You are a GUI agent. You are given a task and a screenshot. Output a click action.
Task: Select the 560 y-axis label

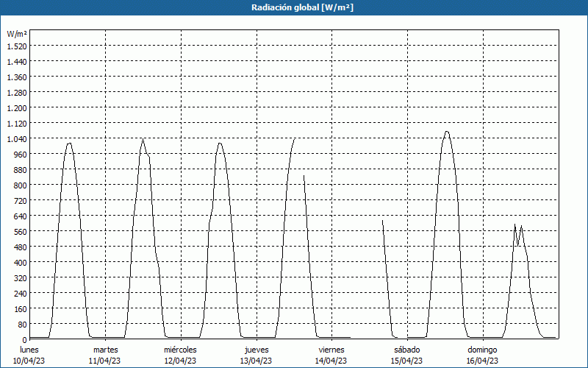pyautogui.click(x=21, y=232)
